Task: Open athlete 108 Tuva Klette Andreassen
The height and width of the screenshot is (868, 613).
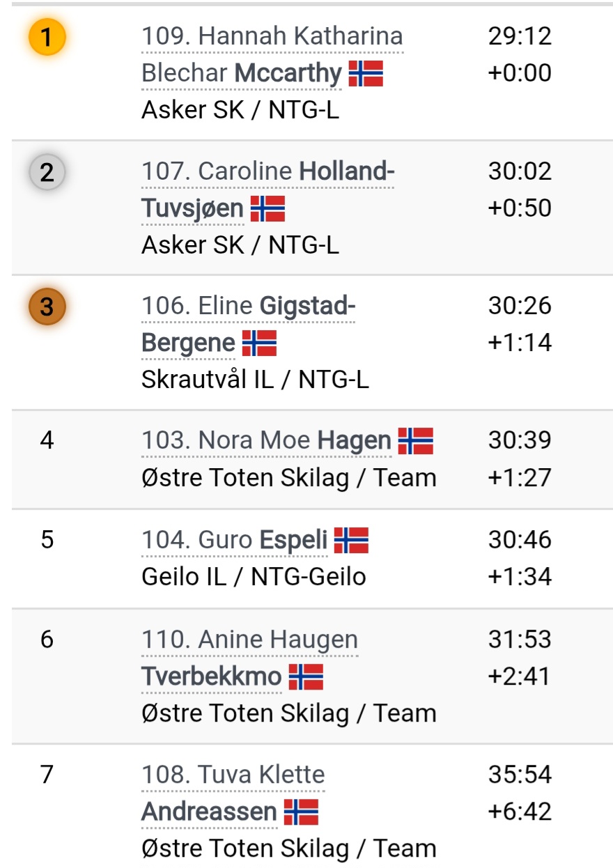Action: click(233, 793)
